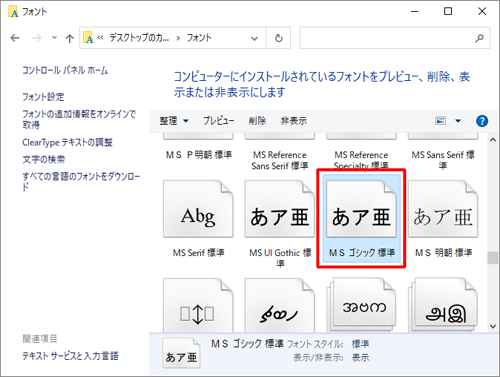
Task: Click the scrollbar down arrow
Action: pos(493,326)
